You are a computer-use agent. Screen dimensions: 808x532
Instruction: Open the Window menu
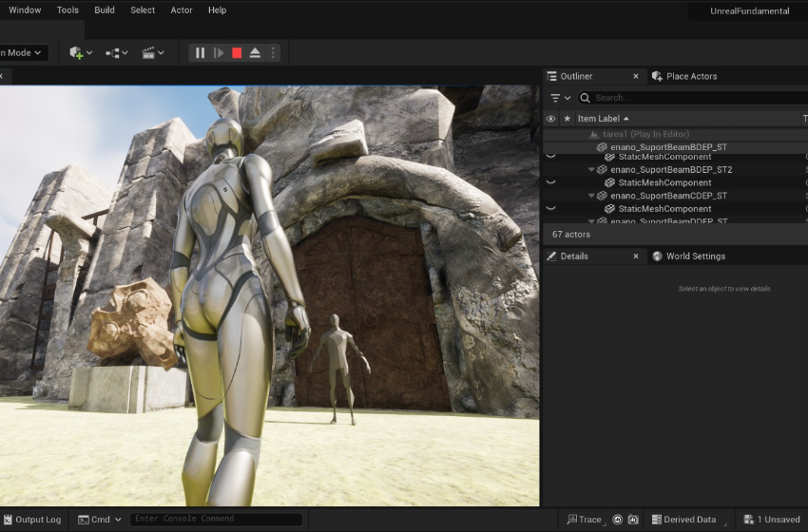pyautogui.click(x=25, y=9)
